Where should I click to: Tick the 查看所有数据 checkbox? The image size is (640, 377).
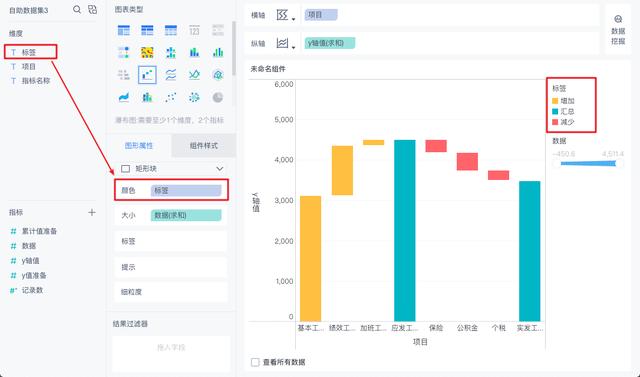pyautogui.click(x=255, y=362)
